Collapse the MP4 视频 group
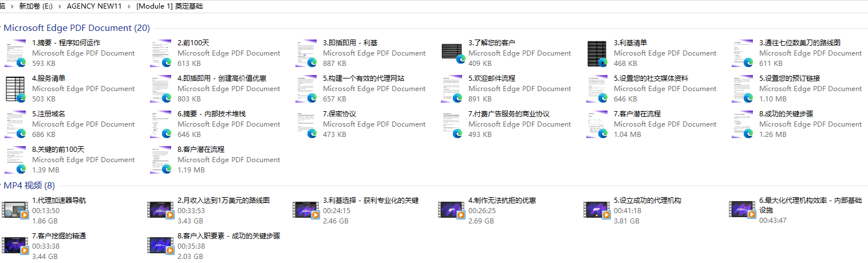Viewport: 868px width, 263px height. pos(2,186)
